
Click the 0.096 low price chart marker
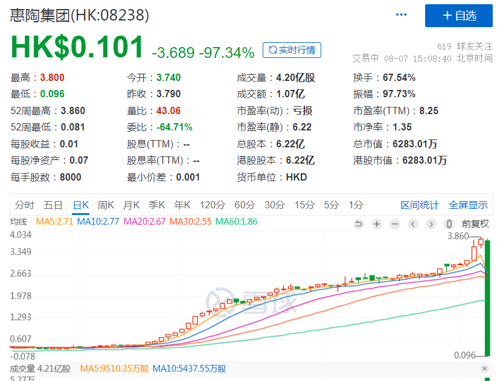click(x=465, y=355)
